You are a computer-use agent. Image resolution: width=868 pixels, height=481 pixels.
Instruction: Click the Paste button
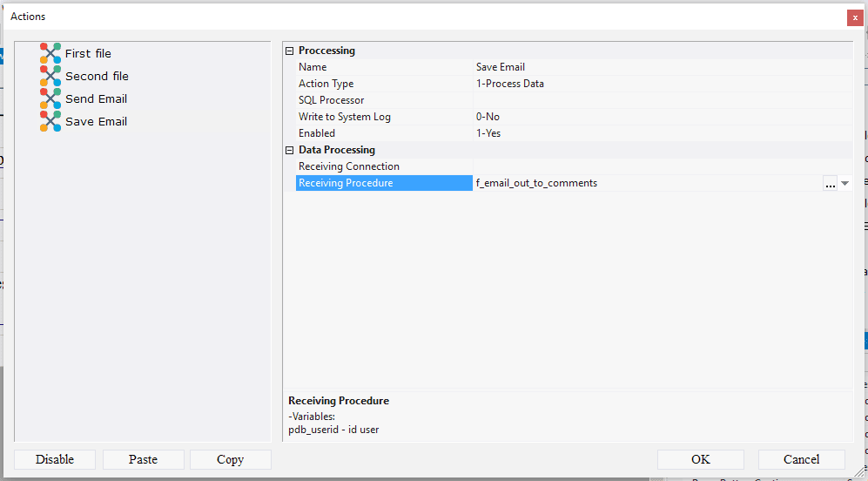[143, 459]
